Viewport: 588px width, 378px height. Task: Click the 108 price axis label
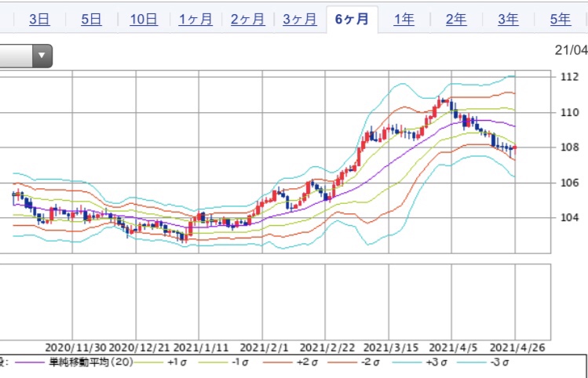570,147
